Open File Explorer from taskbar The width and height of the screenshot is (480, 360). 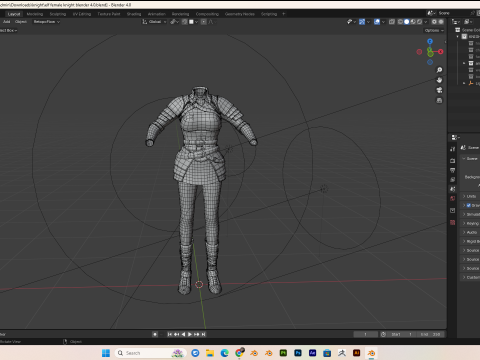[x=210, y=353]
